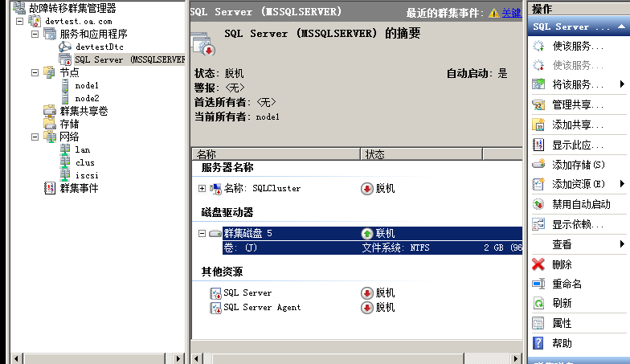Collapse the devtest.oa.com tree node
Image resolution: width=630 pixels, height=364 pixels.
[x=19, y=21]
